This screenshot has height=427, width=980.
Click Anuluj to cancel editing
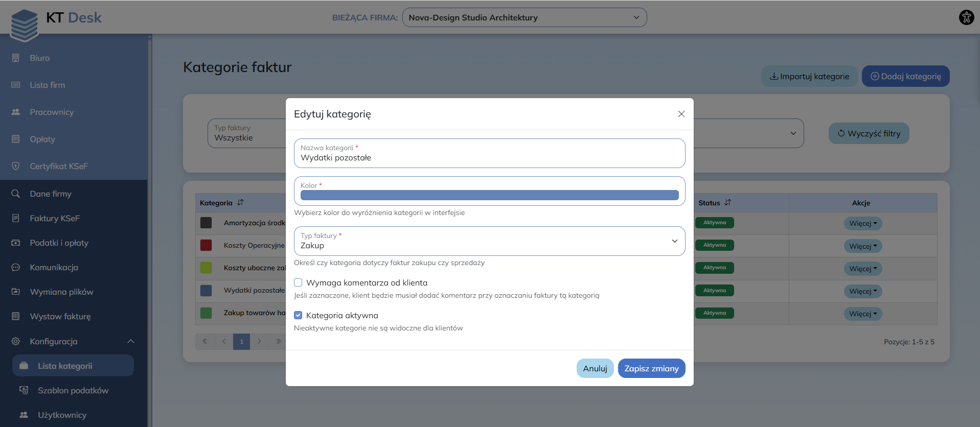click(x=595, y=368)
